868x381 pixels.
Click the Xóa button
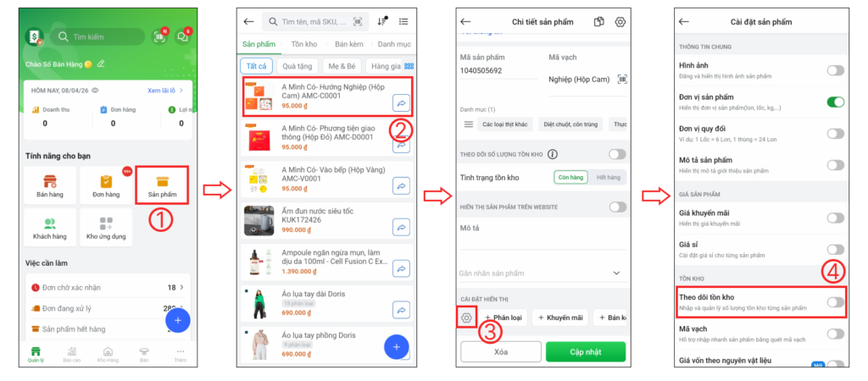click(501, 351)
